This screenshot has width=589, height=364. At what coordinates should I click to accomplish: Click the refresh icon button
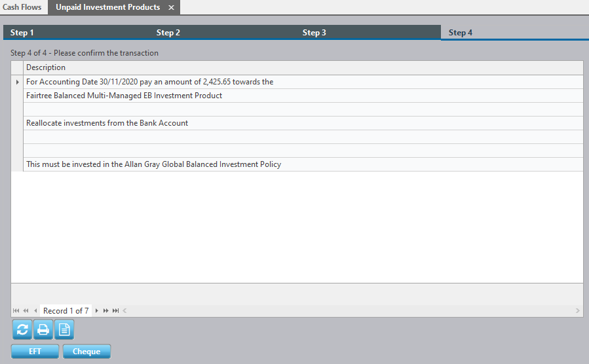click(x=22, y=329)
